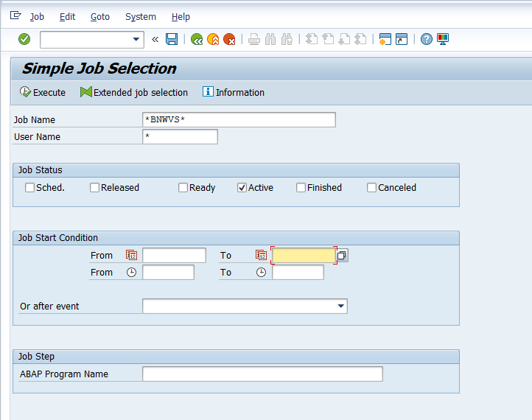This screenshot has width=532, height=420.
Task: Click the green Back arrow icon
Action: click(x=197, y=39)
